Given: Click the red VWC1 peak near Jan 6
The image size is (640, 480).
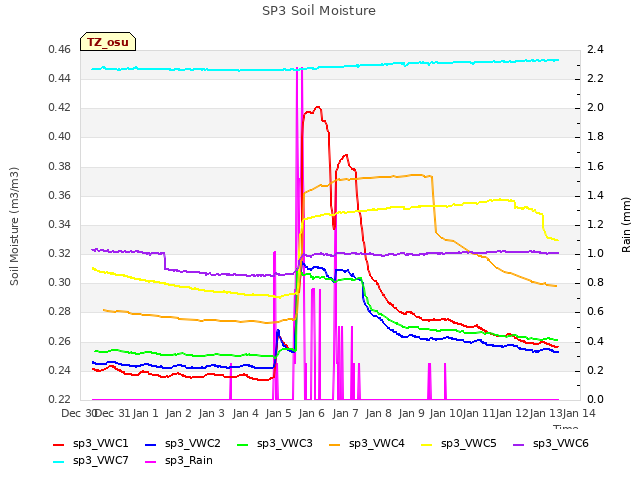Looking at the screenshot, I should click(x=318, y=107).
